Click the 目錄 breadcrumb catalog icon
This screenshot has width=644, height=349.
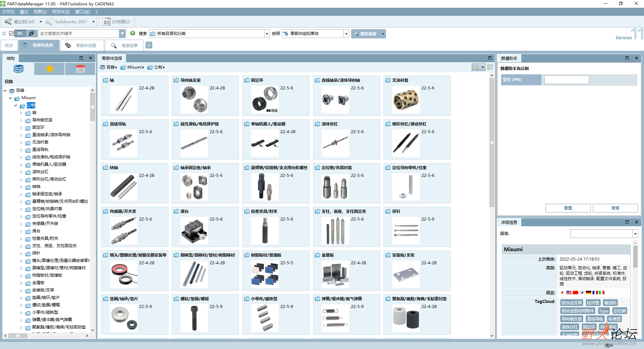point(103,67)
